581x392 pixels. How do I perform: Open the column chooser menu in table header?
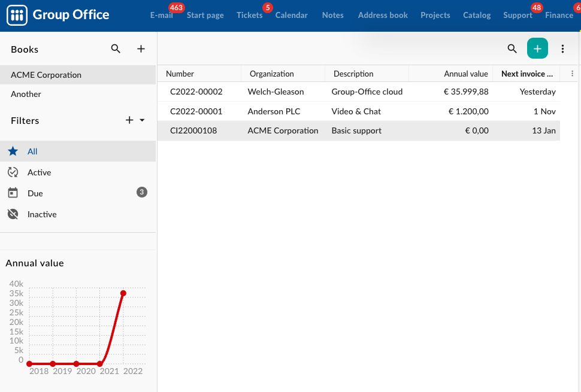point(572,74)
